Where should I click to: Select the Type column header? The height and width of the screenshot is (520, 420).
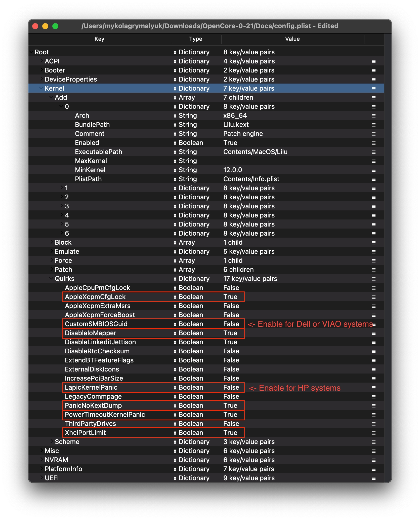tap(196, 39)
